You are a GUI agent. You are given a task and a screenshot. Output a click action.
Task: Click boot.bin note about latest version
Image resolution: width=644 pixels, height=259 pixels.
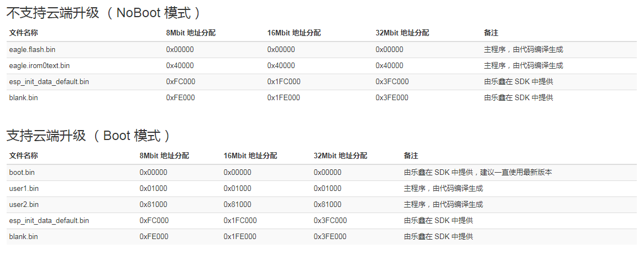coord(478,173)
